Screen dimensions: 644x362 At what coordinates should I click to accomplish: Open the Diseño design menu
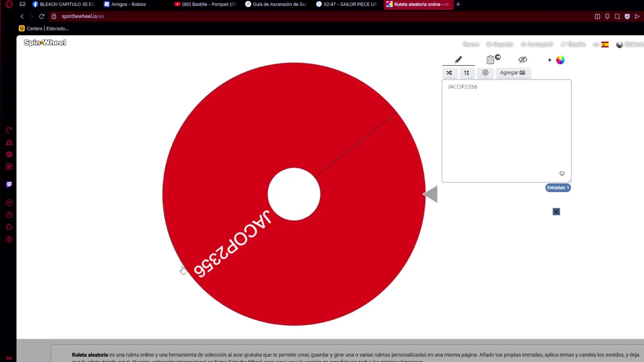(x=573, y=45)
